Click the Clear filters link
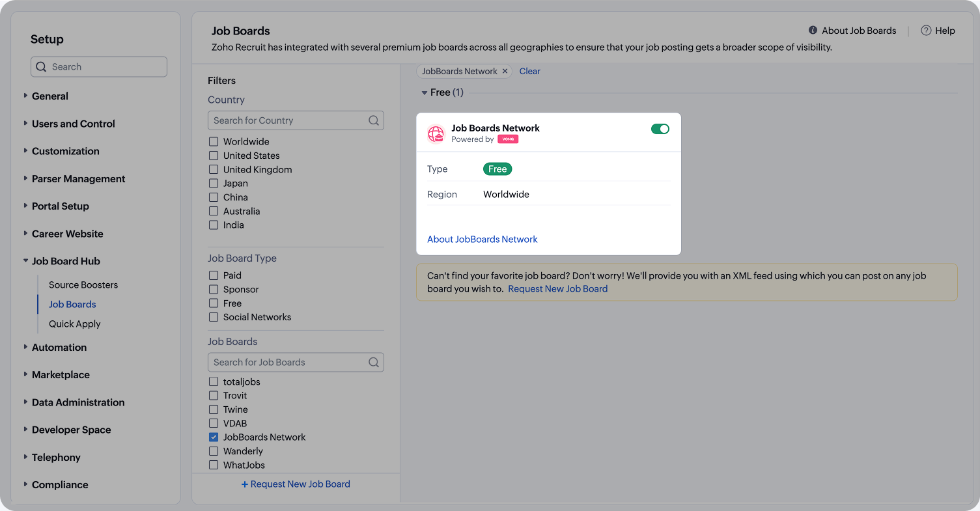 click(x=530, y=72)
